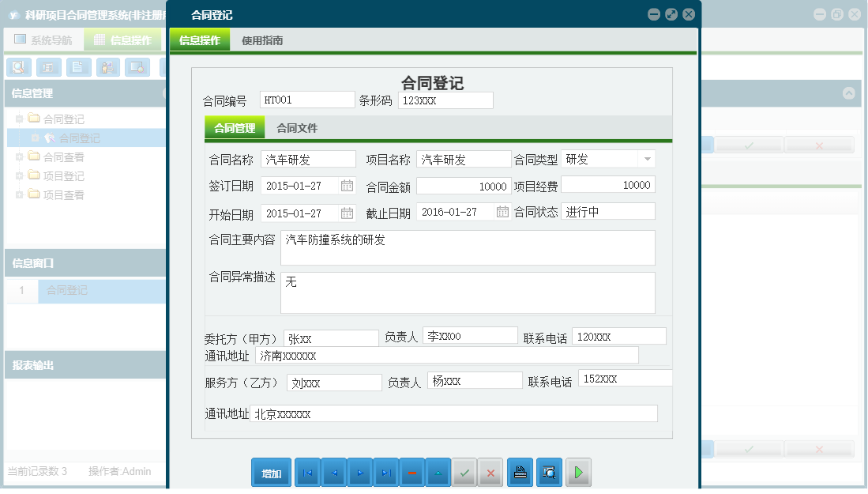The image size is (868, 494).
Task: Cancel edits with the red X button
Action: (x=490, y=472)
